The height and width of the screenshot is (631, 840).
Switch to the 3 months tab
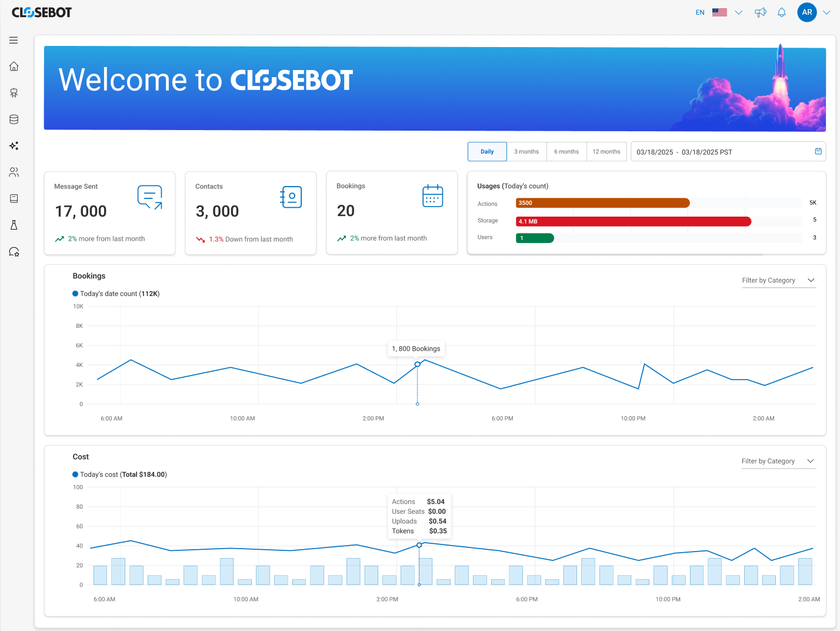(x=526, y=151)
